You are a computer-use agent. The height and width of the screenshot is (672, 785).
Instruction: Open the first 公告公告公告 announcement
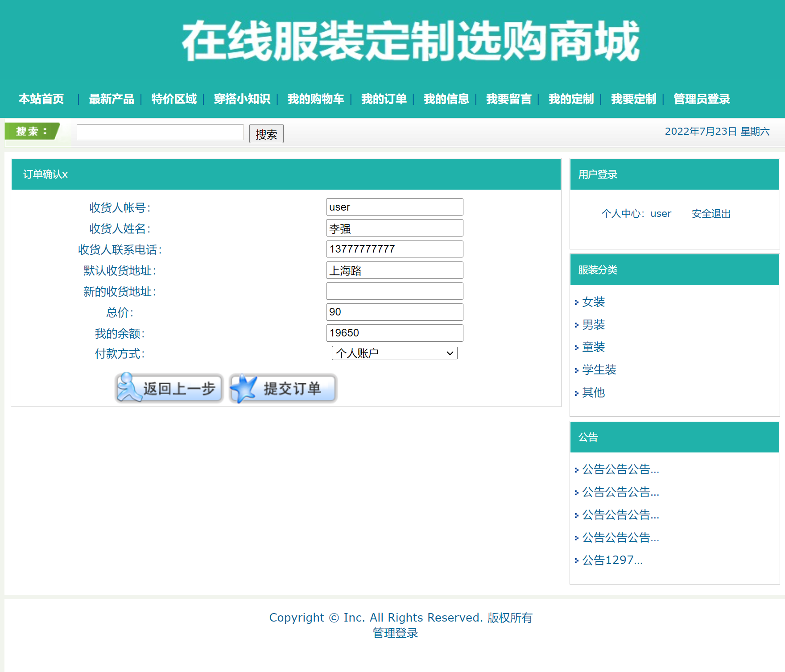(620, 469)
